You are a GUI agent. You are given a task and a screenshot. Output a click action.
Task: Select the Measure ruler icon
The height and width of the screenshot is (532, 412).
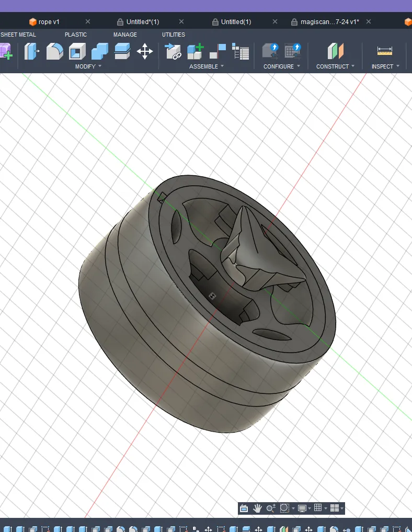384,51
